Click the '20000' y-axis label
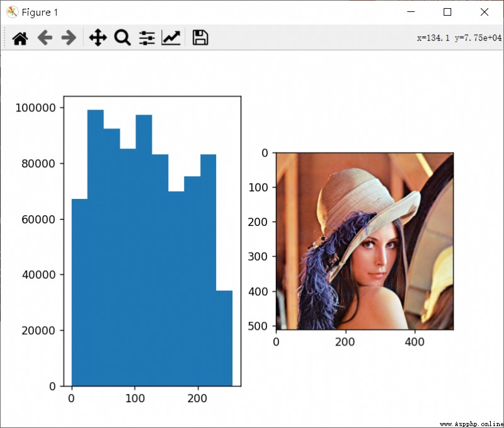 (38, 330)
